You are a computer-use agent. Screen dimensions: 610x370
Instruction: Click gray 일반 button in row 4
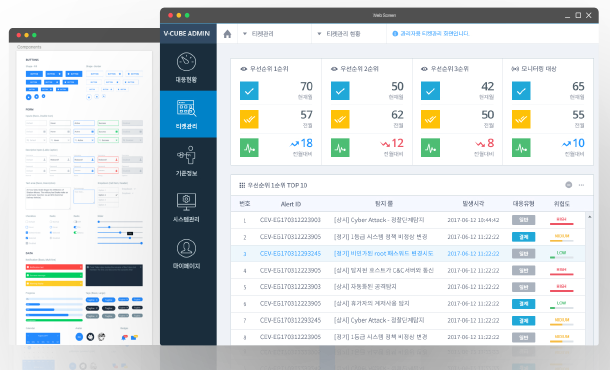pos(523,270)
